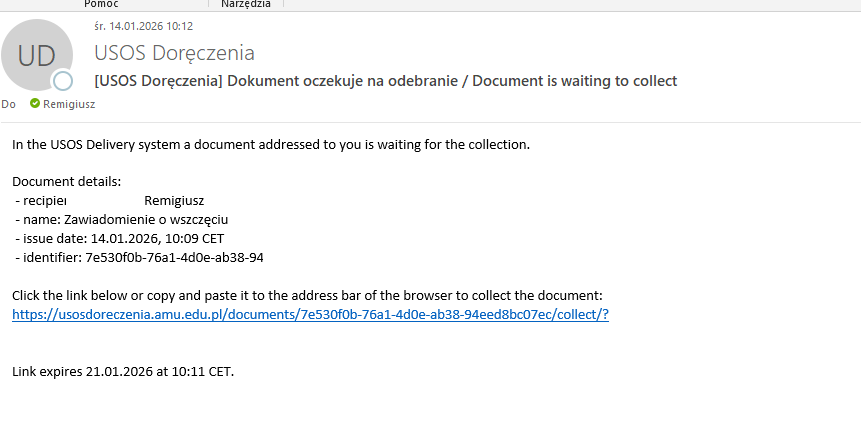
Task: Click the "Click the link below" instruction
Action: pos(307,296)
